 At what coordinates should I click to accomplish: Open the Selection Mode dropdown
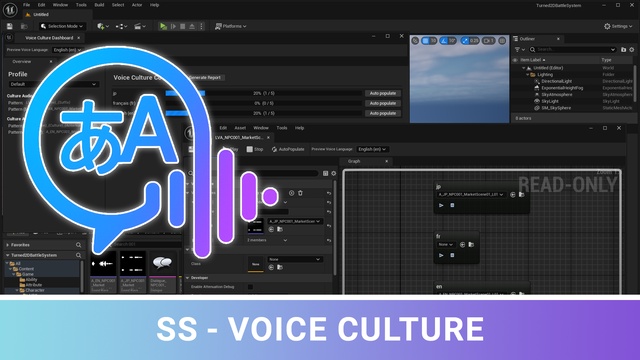tap(62, 26)
